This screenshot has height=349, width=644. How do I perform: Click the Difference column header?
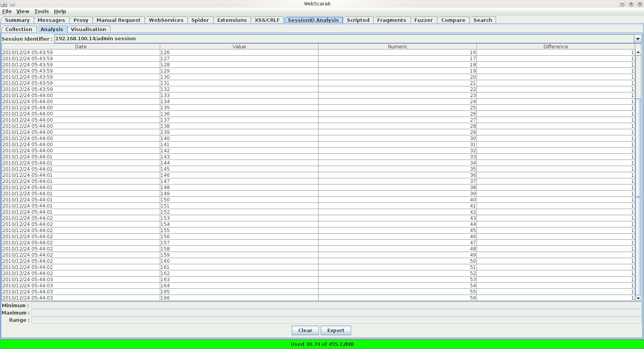click(555, 47)
